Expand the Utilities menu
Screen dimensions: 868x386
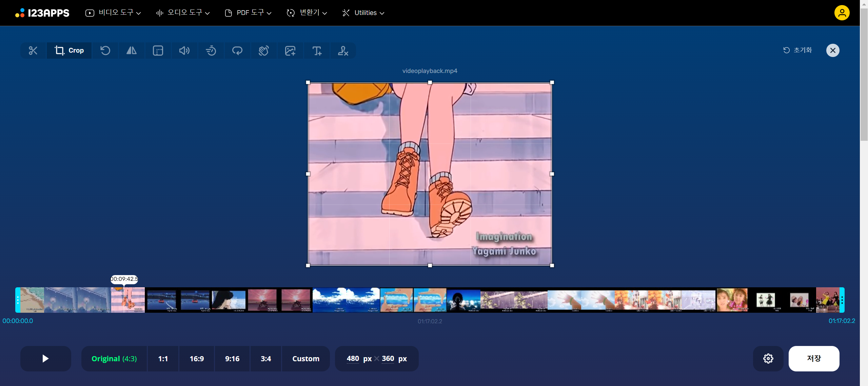coord(363,13)
